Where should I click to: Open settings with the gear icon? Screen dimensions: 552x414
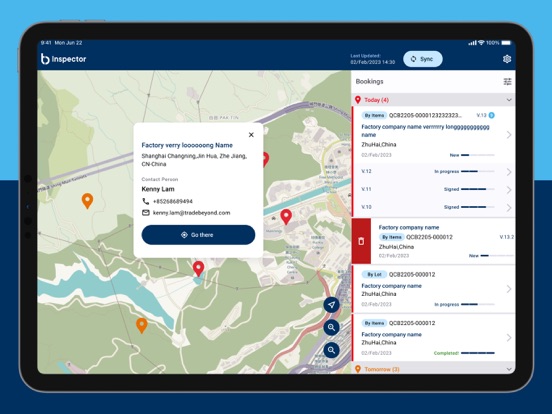click(x=507, y=59)
